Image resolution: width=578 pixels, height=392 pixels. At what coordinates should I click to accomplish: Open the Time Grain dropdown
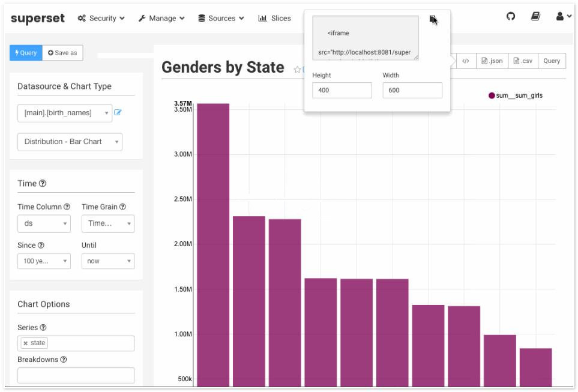tap(108, 223)
